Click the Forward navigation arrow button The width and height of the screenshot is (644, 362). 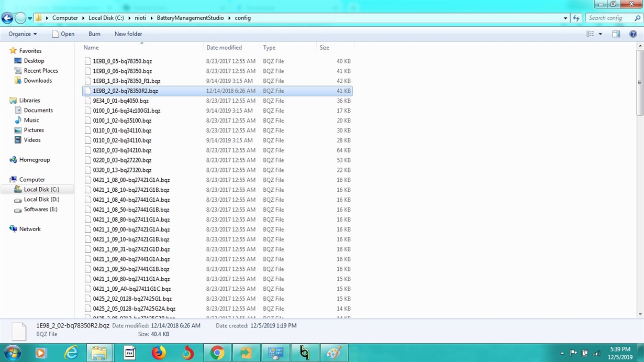click(x=20, y=18)
